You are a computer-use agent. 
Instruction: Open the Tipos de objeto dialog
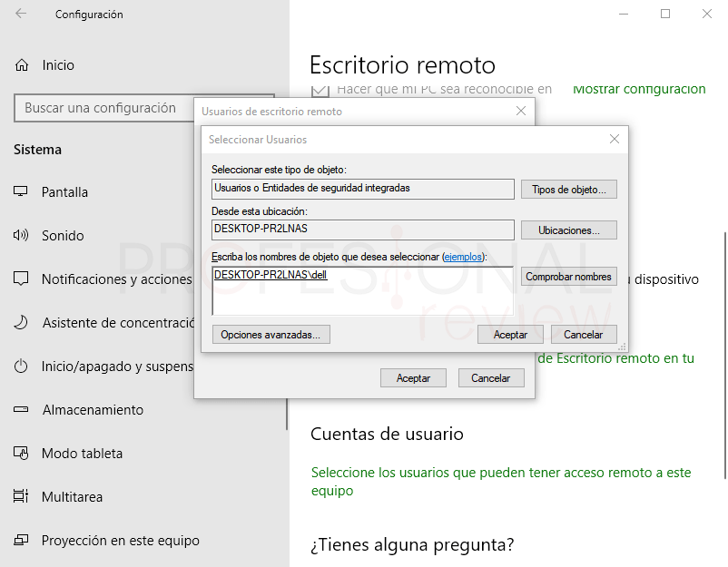pyautogui.click(x=568, y=189)
